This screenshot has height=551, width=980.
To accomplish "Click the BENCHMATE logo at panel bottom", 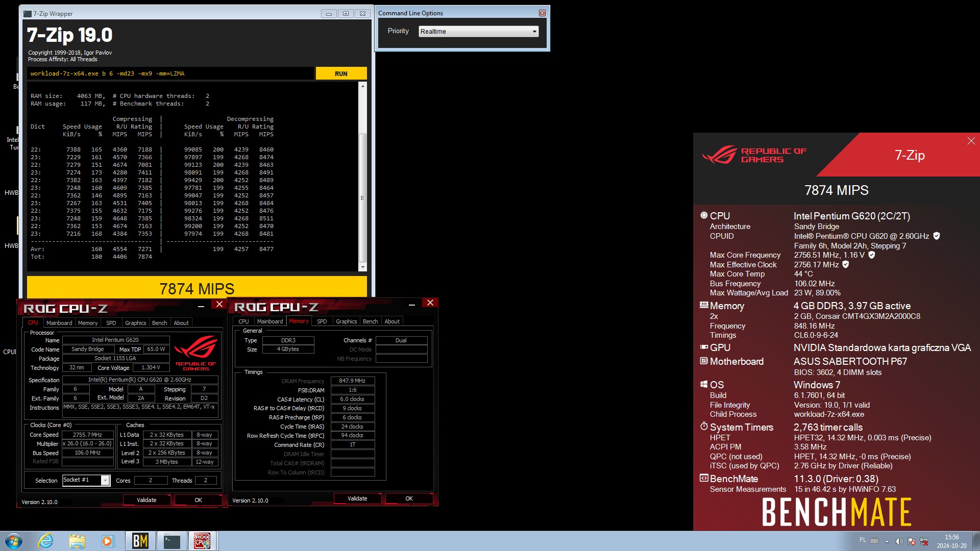I will point(837,512).
